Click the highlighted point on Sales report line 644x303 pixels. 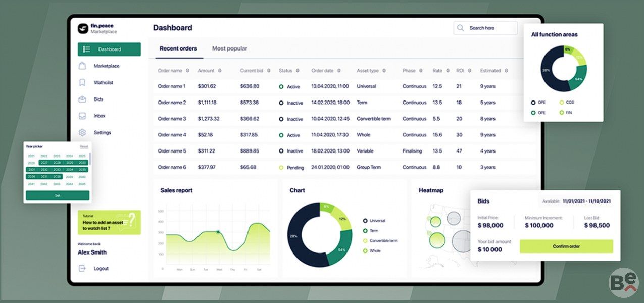pyautogui.click(x=218, y=232)
